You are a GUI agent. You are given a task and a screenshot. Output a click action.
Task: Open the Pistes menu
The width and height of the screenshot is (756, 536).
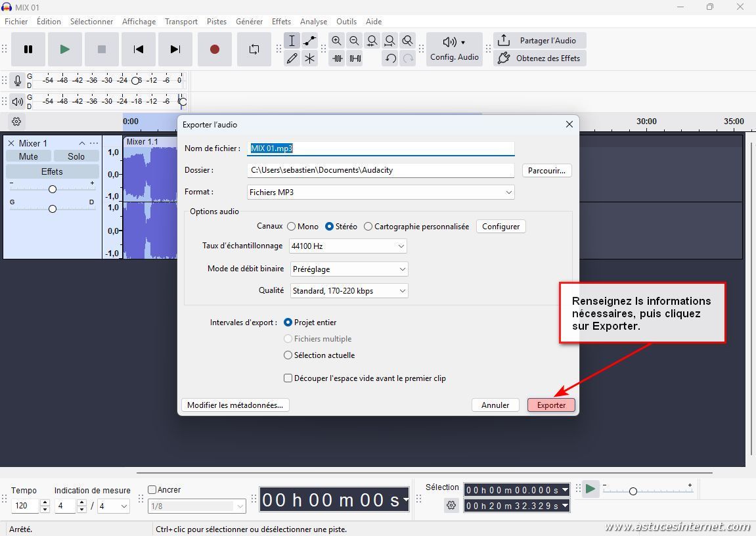click(216, 22)
